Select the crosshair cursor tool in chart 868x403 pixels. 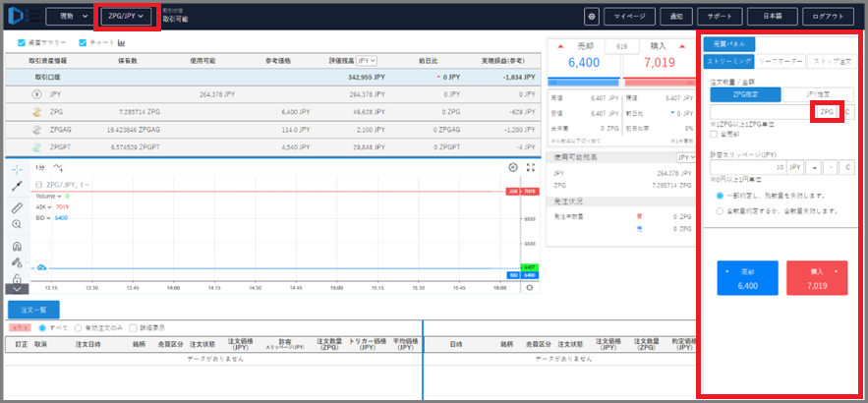(17, 169)
